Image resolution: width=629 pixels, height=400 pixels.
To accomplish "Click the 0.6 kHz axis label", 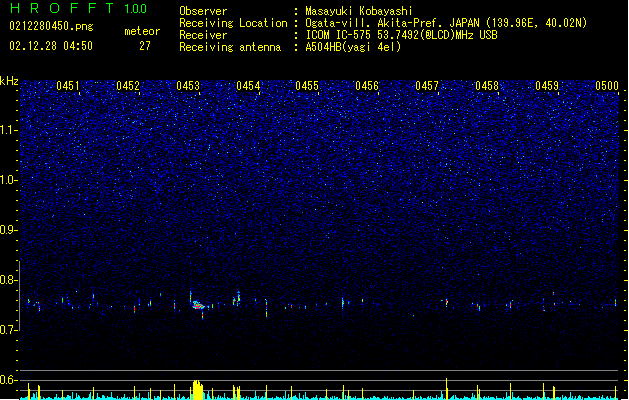I will point(9,380).
